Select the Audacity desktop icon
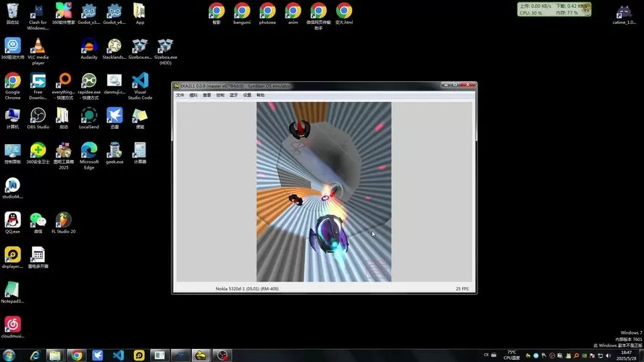644x362 pixels. coord(88,49)
